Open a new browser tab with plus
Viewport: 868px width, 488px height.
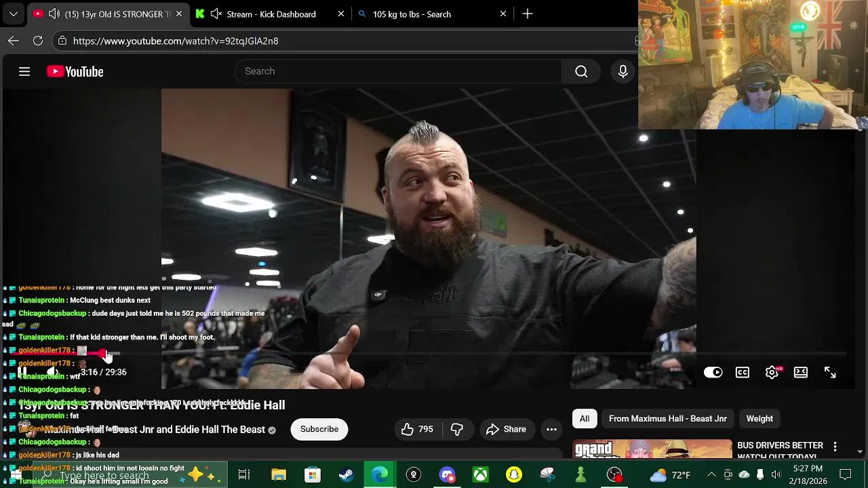[528, 14]
